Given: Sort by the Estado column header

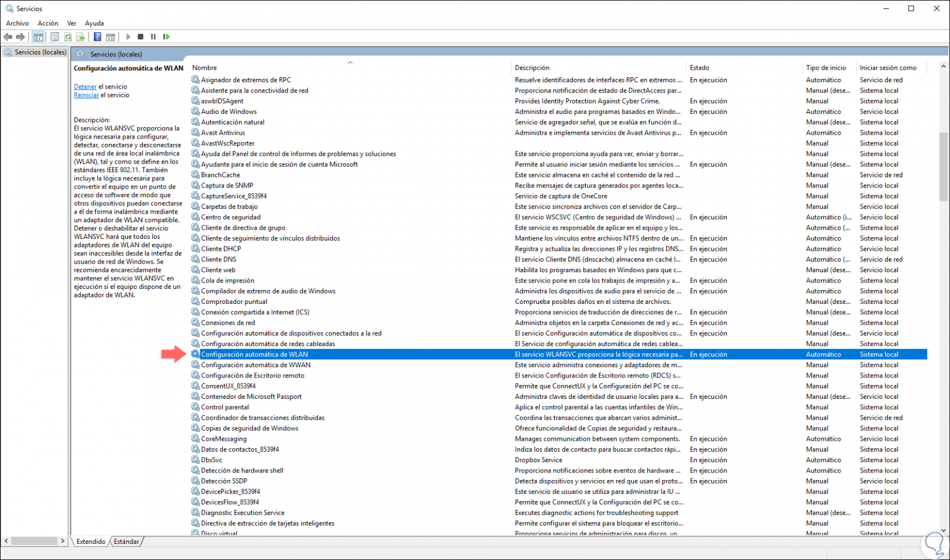Looking at the screenshot, I should [x=745, y=68].
